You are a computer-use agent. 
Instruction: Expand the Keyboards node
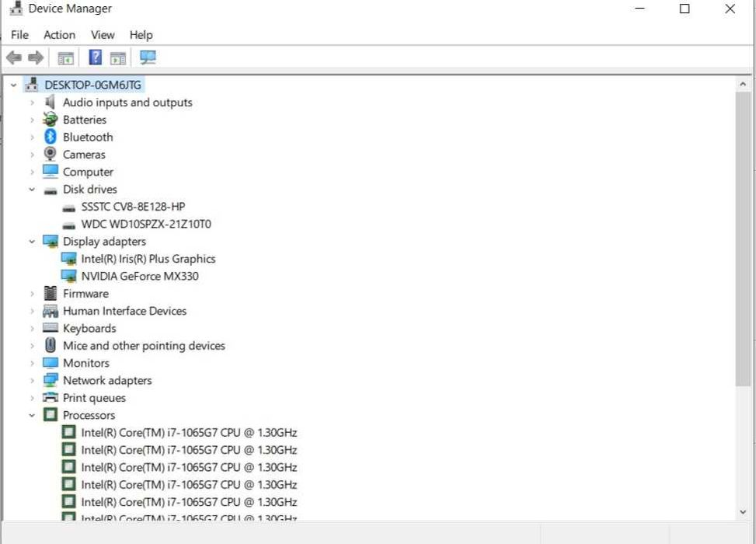32,329
